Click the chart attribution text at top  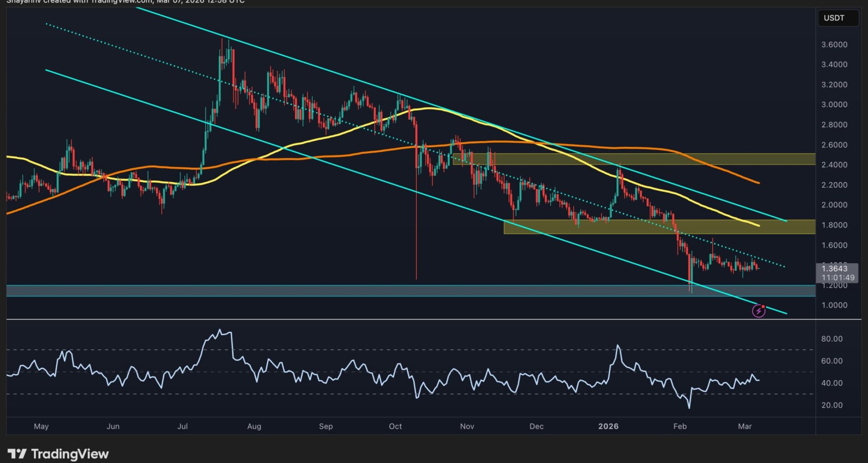point(126,2)
